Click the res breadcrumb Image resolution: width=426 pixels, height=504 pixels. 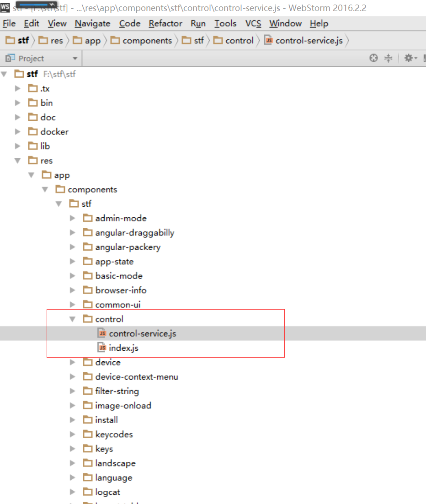[x=51, y=41]
